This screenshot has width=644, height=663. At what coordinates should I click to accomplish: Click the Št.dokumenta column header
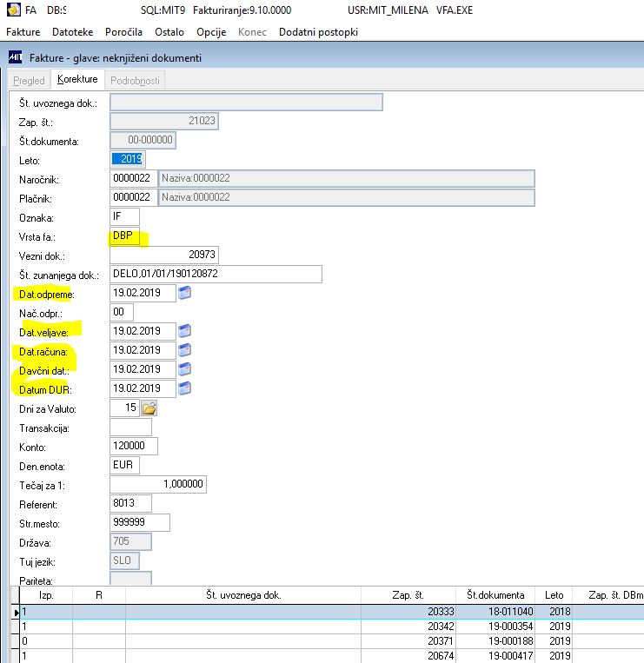pos(495,595)
